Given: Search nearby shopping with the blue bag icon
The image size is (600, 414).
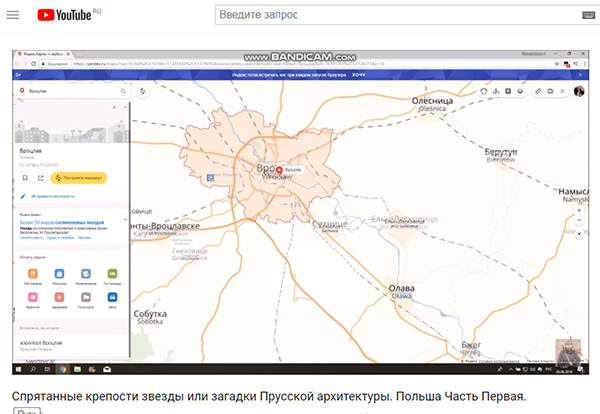Looking at the screenshot, I should tap(59, 274).
